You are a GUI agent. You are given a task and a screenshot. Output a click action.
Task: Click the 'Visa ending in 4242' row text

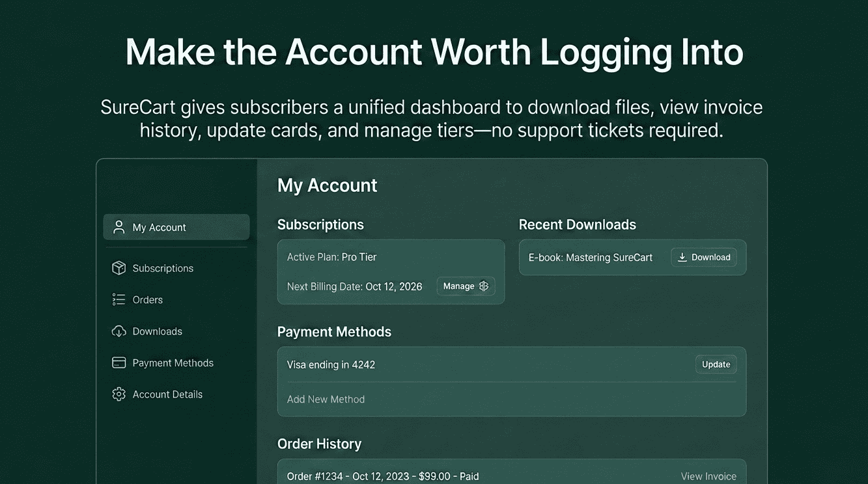pyautogui.click(x=331, y=364)
